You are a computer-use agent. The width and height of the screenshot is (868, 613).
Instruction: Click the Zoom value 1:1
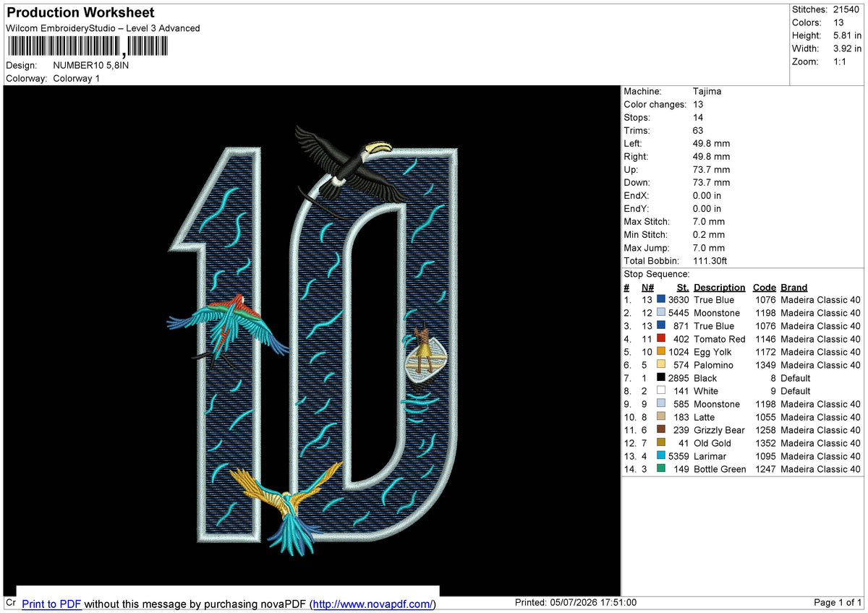point(841,61)
